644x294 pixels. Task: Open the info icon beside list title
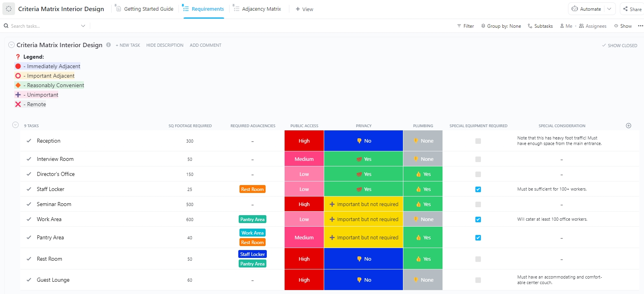coord(108,45)
